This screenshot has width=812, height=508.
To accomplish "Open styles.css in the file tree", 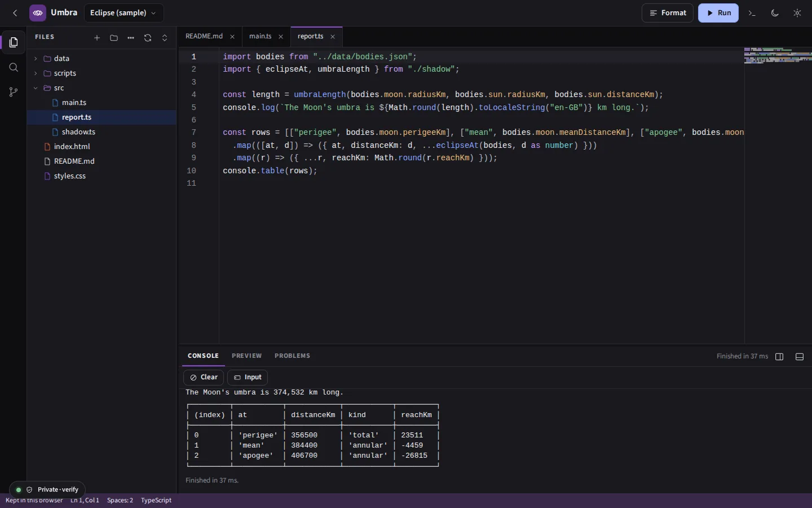I will point(101,176).
